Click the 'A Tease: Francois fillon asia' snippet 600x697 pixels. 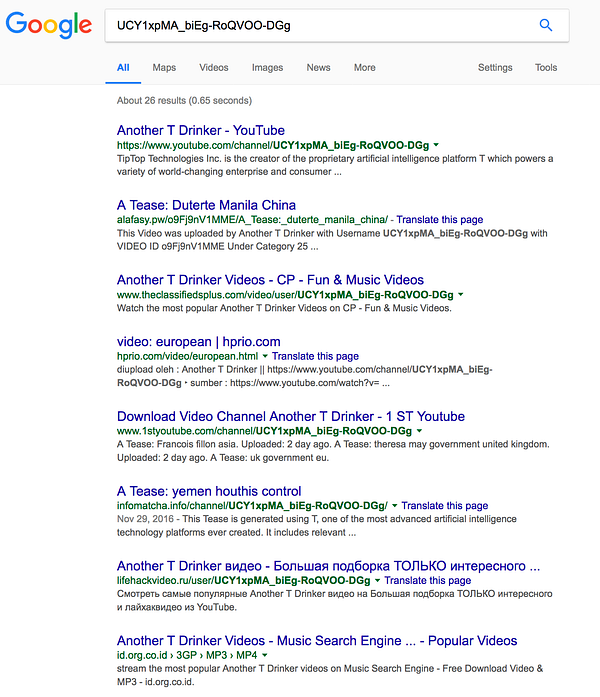[x=333, y=451]
